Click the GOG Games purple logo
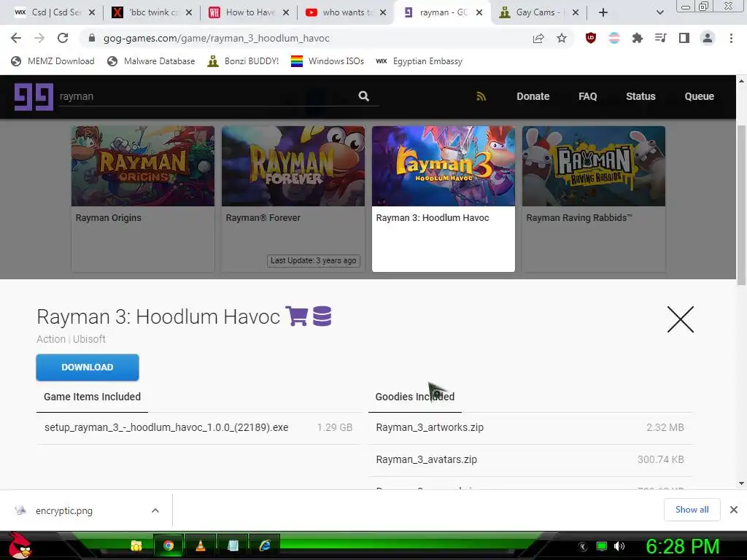The width and height of the screenshot is (747, 560). [34, 97]
